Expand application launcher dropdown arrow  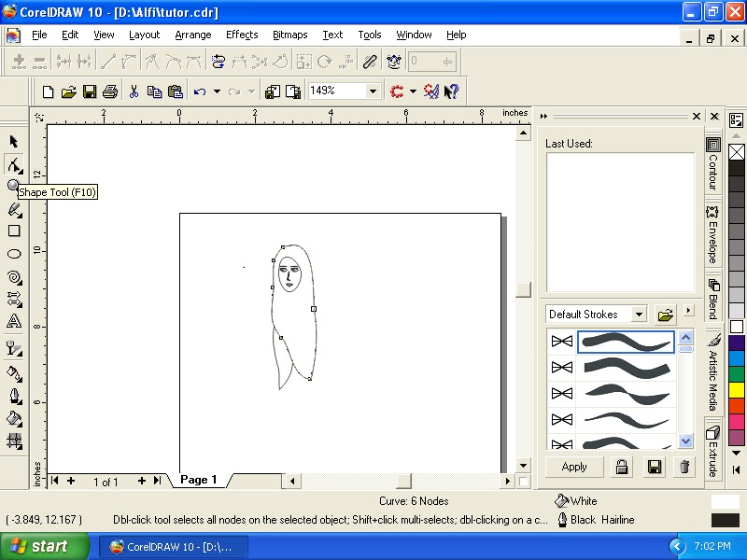click(x=413, y=91)
